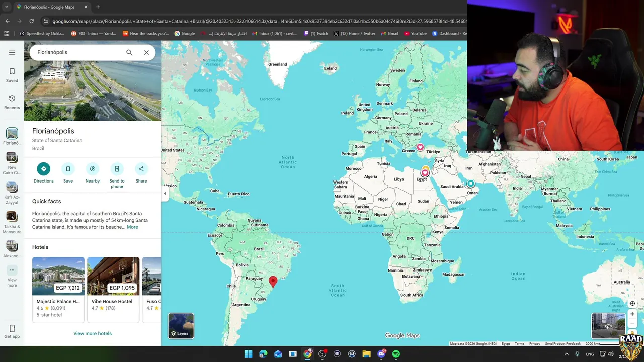
Task: Collapse the side panel arrow
Action: [x=165, y=194]
